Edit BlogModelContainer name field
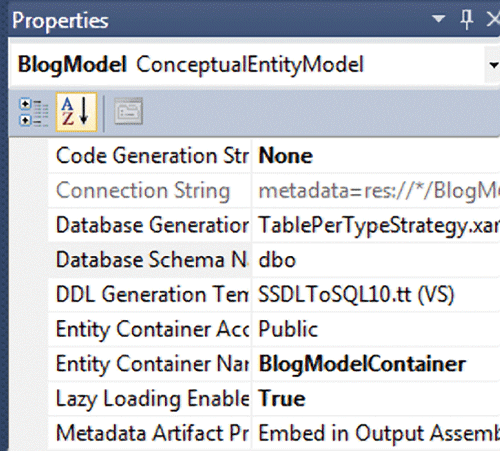Viewport: 500px width, 451px height. click(x=376, y=364)
